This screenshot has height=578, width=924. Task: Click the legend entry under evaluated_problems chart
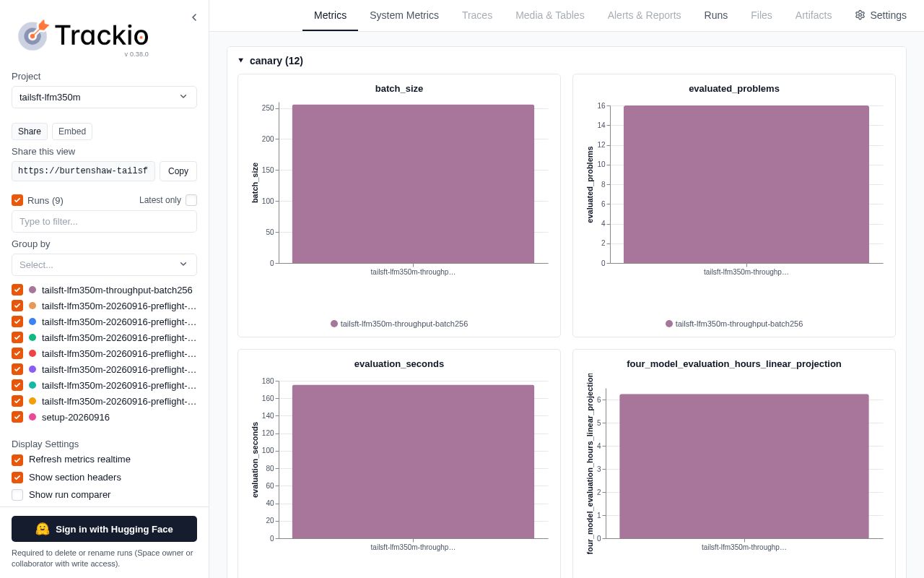click(x=734, y=324)
